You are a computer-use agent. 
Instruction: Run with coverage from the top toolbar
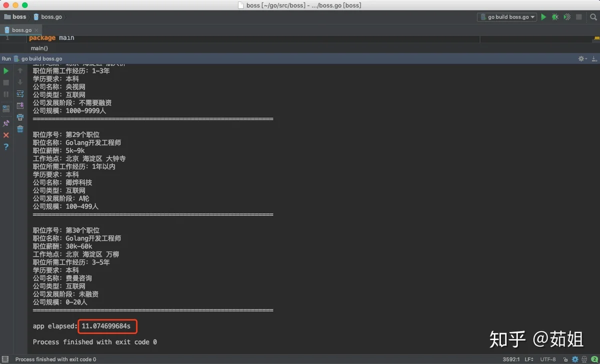coord(567,17)
